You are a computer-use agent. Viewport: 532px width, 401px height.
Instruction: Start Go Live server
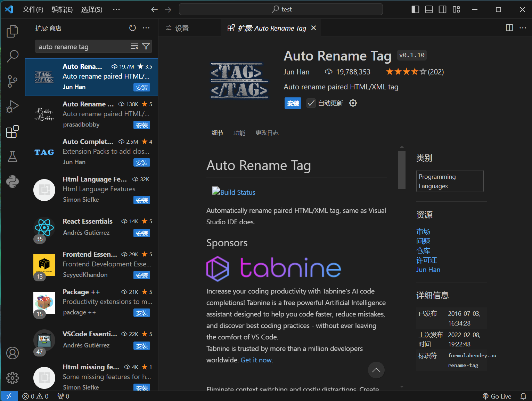click(x=497, y=396)
